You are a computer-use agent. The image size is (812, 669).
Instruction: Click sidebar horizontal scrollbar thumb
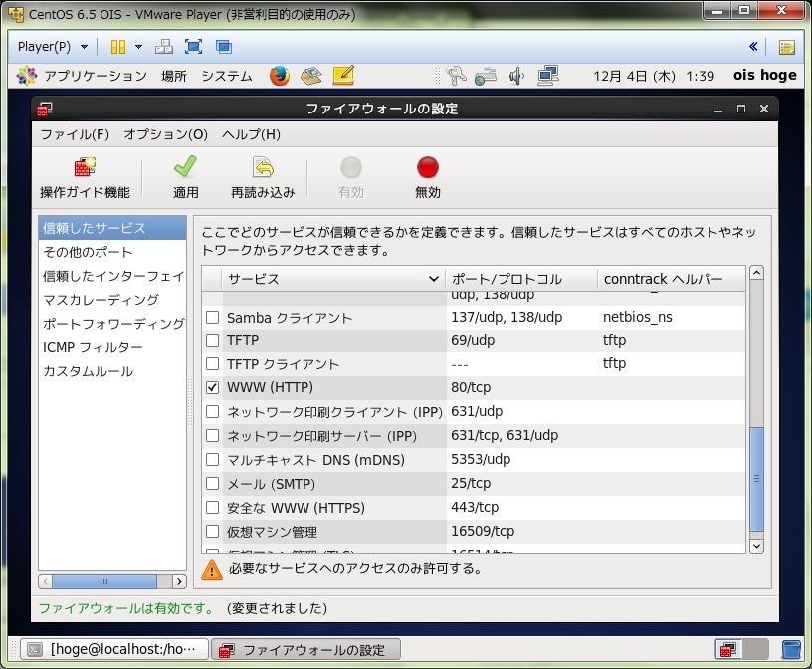click(104, 582)
